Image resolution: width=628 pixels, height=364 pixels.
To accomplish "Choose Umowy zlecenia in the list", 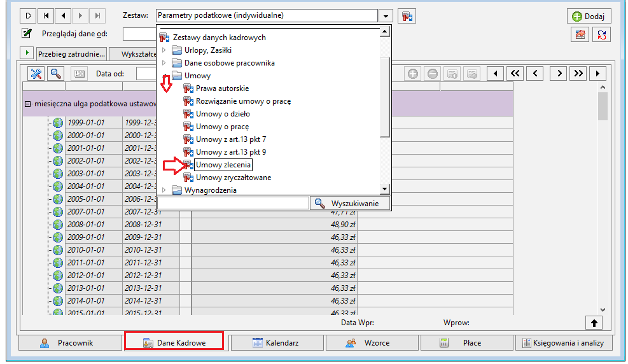I will (x=223, y=165).
